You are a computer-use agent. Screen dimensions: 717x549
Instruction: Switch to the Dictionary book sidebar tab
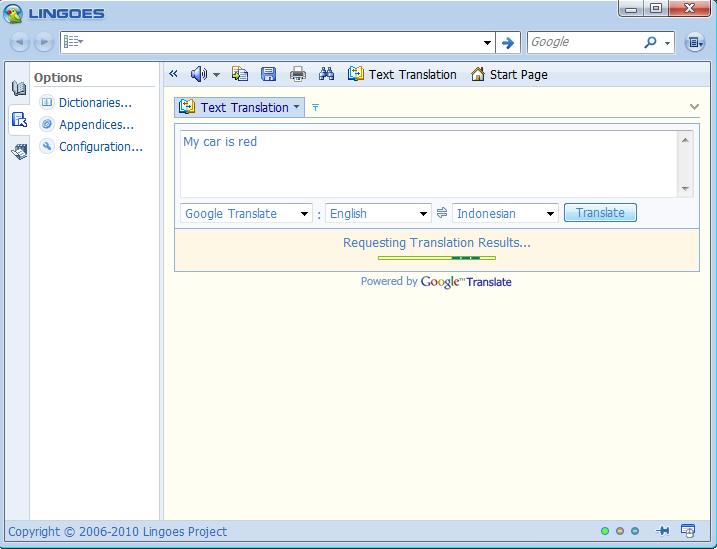click(19, 88)
